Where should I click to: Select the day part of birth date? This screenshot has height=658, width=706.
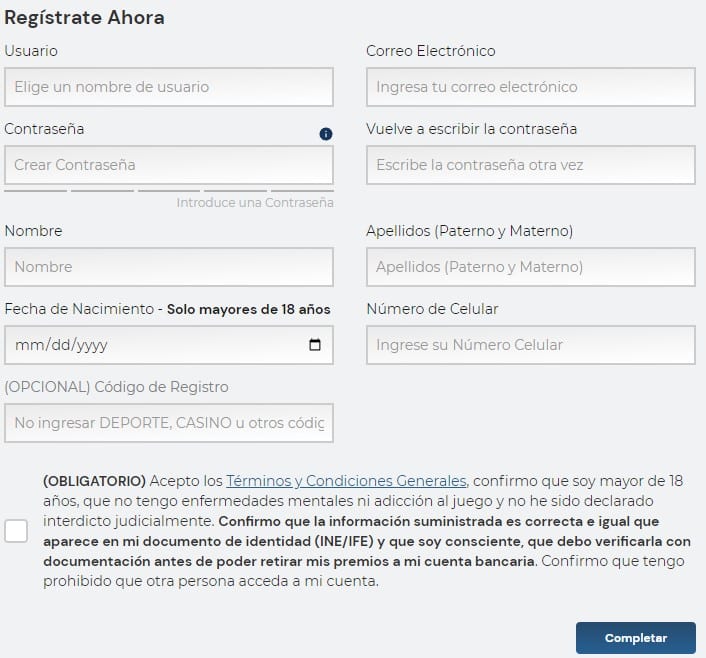(57, 345)
